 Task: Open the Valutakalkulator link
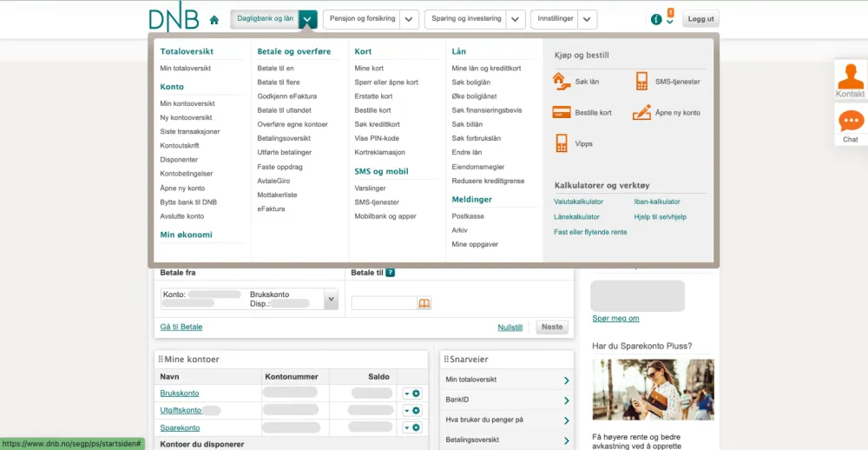578,202
